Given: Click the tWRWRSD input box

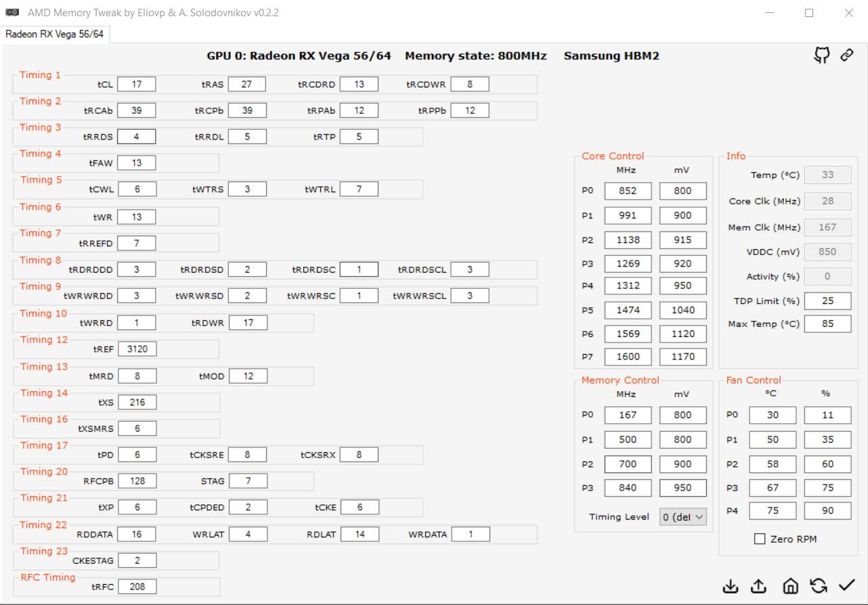Looking at the screenshot, I should pyautogui.click(x=246, y=296).
